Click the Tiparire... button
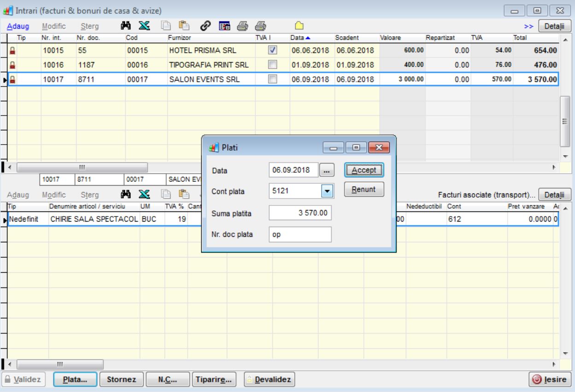The height and width of the screenshot is (392, 575). point(213,380)
